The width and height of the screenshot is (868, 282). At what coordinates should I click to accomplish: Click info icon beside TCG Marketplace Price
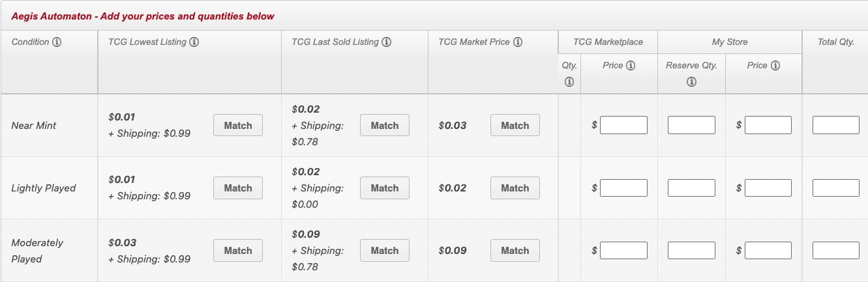click(x=630, y=66)
